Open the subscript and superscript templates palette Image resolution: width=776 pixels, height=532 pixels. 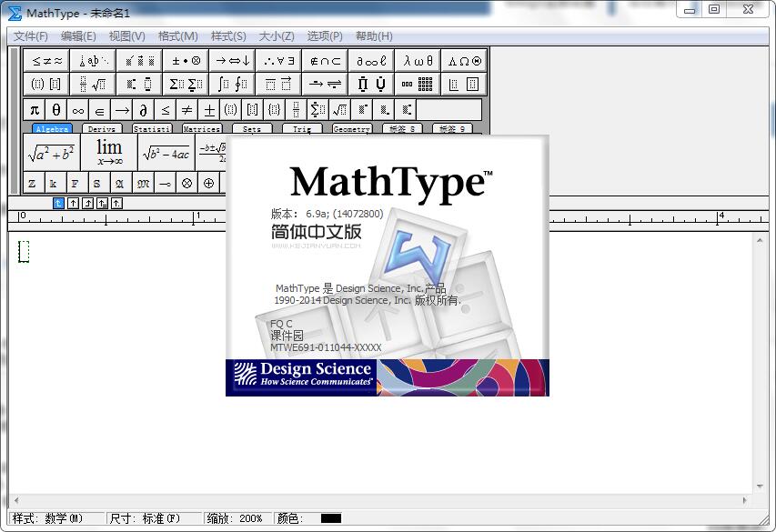(x=139, y=85)
